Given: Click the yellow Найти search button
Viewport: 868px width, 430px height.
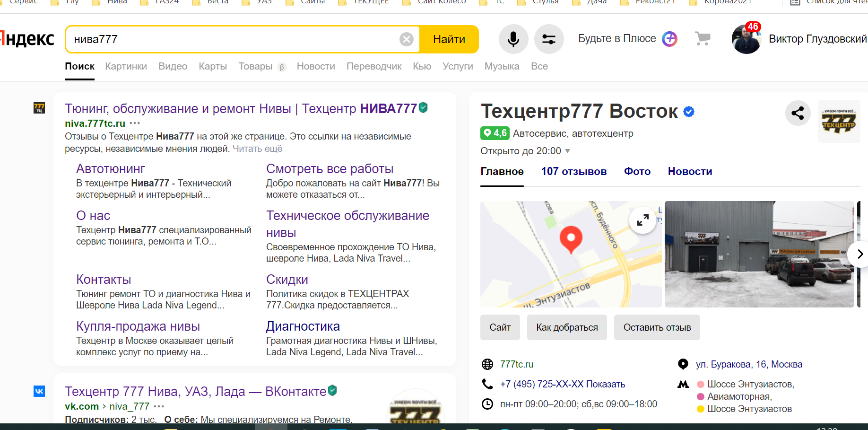Looking at the screenshot, I should click(449, 39).
